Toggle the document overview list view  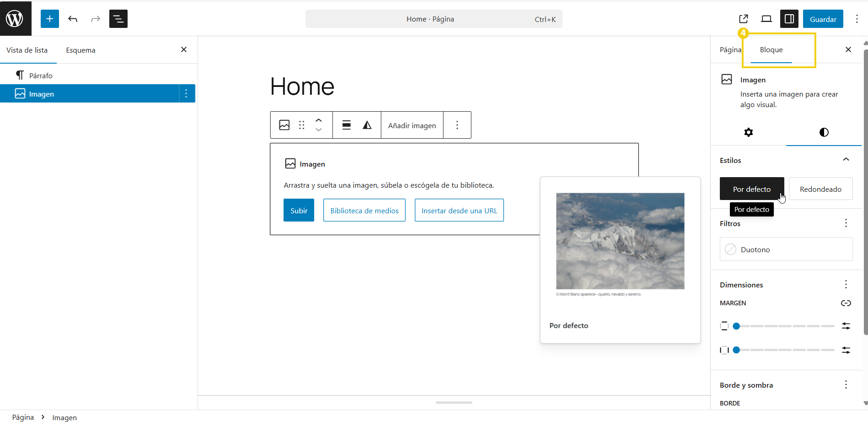click(x=118, y=19)
